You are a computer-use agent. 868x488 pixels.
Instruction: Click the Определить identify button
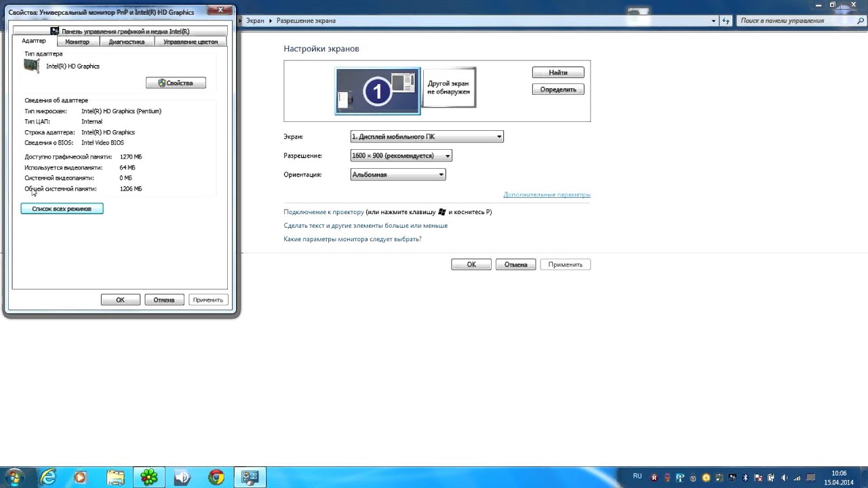(558, 89)
